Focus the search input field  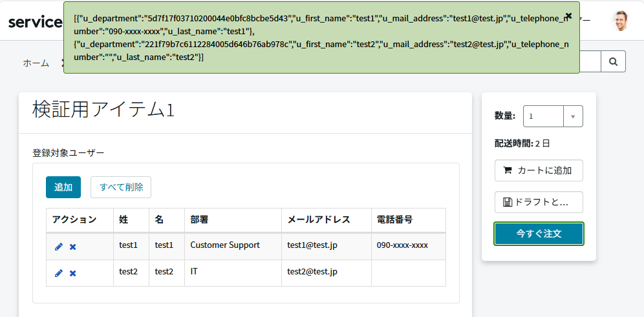pos(590,62)
